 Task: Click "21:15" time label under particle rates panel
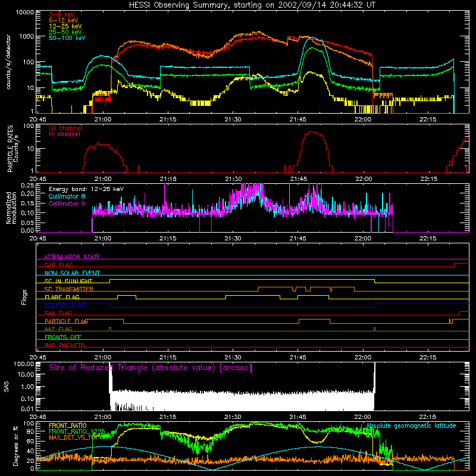tap(168, 179)
